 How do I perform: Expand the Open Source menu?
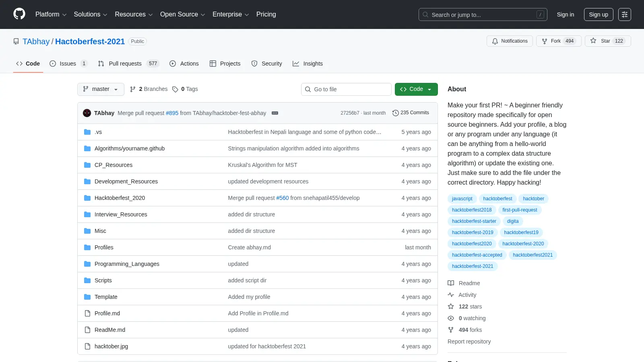pyautogui.click(x=183, y=14)
